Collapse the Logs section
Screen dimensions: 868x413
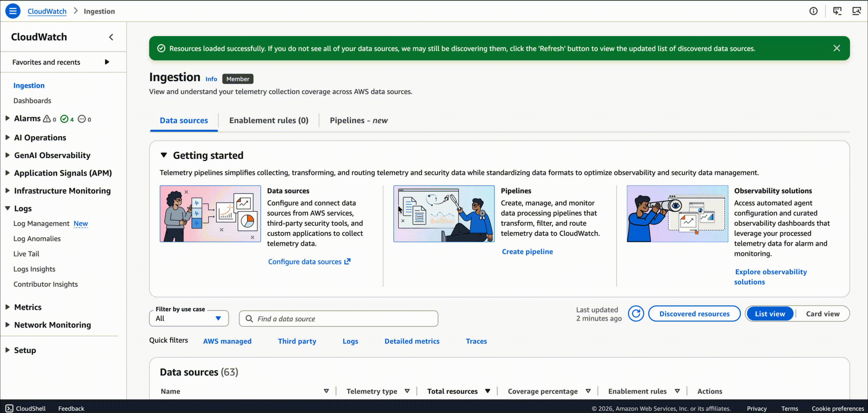pyautogui.click(x=7, y=208)
